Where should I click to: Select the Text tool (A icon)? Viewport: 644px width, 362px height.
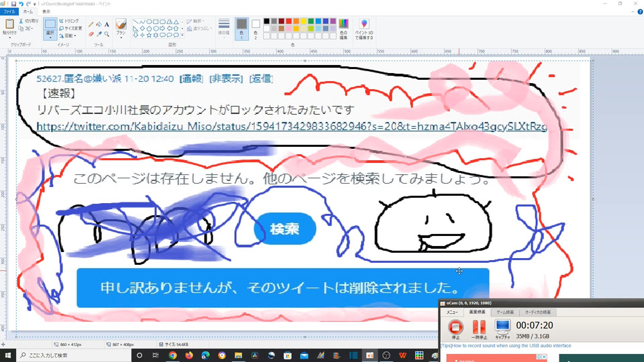click(107, 24)
